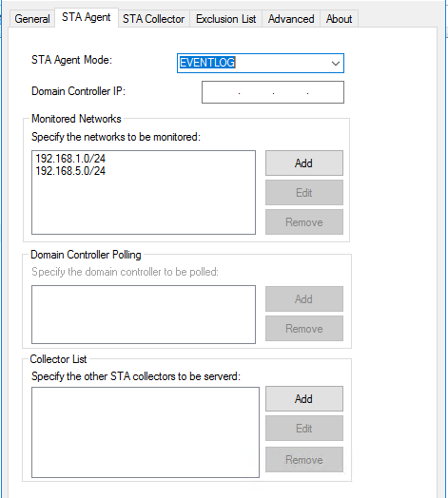448x498 pixels.
Task: Go to the Advanced tab
Action: [x=291, y=19]
